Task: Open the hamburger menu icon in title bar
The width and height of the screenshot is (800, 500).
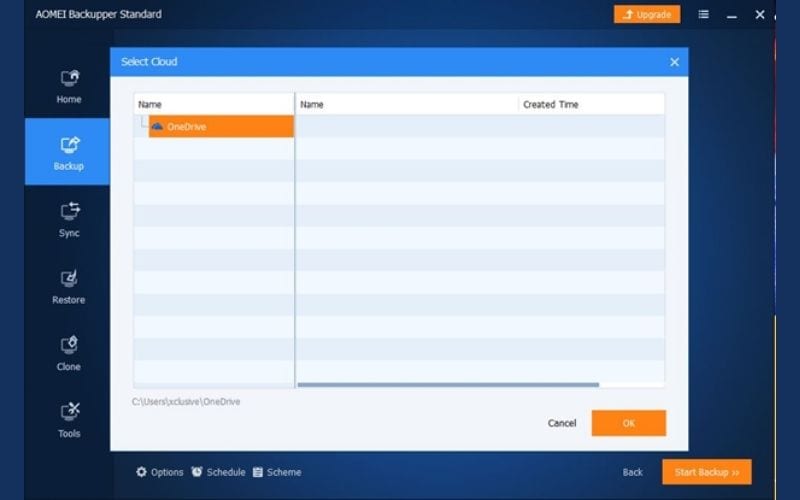Action: tap(704, 14)
